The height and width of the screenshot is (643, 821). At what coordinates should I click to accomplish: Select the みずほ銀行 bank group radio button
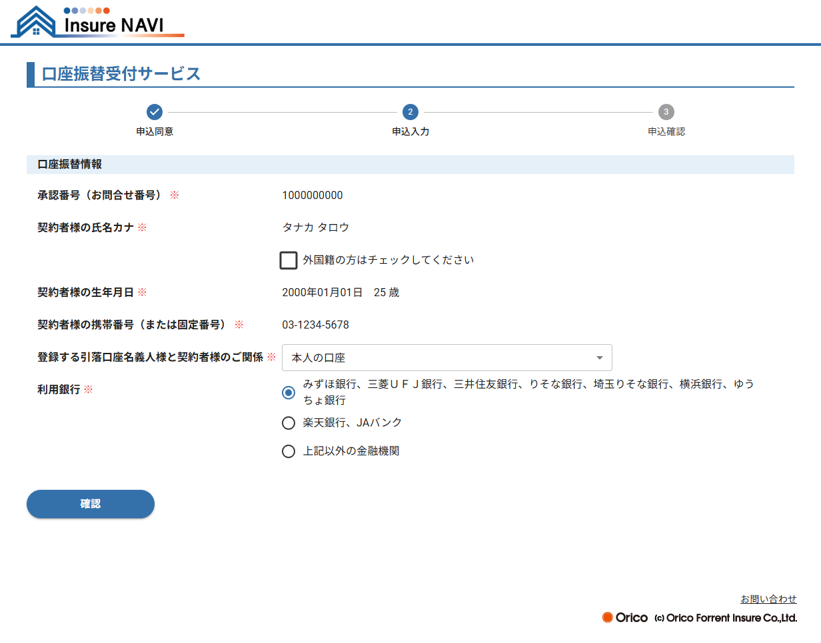tap(289, 392)
